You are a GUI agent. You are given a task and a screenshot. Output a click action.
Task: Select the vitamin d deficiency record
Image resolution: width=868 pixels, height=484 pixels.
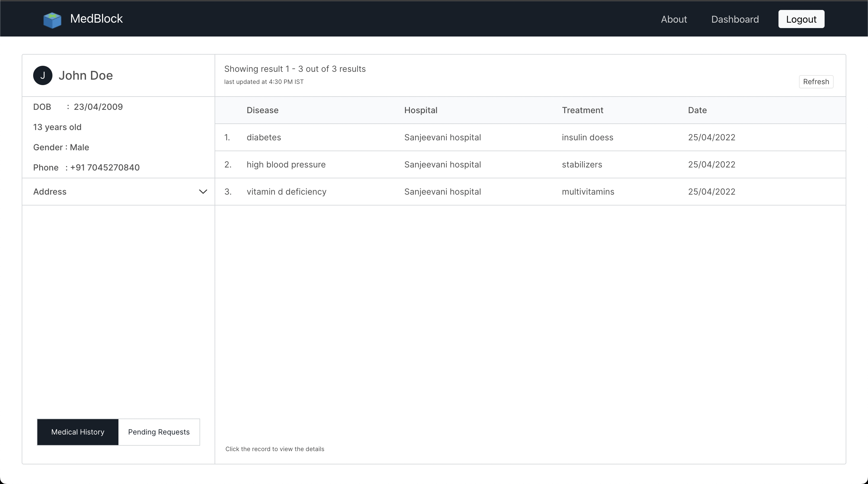click(286, 192)
